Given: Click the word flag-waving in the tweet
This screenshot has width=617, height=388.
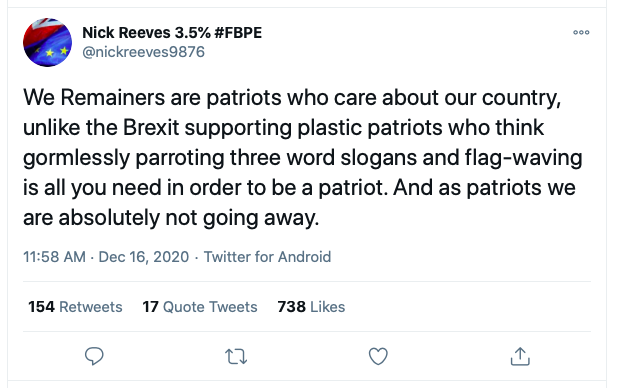Looking at the screenshot, I should (x=523, y=158).
